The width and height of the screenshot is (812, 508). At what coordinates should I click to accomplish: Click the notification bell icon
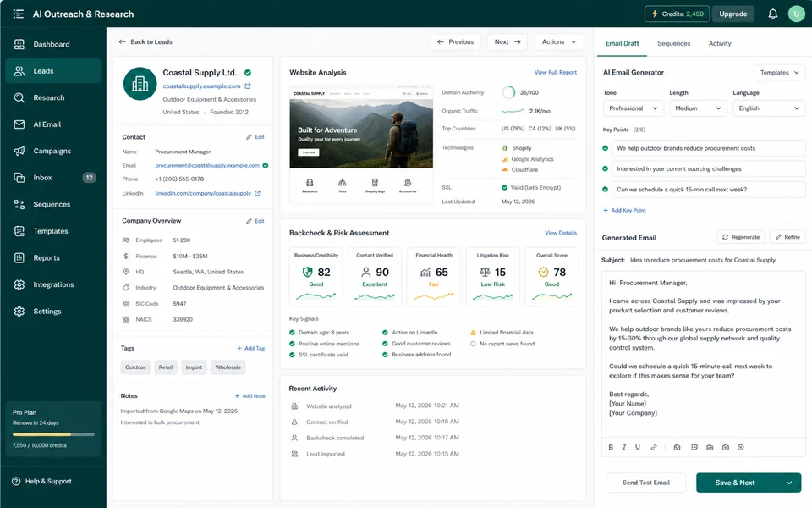(x=772, y=14)
